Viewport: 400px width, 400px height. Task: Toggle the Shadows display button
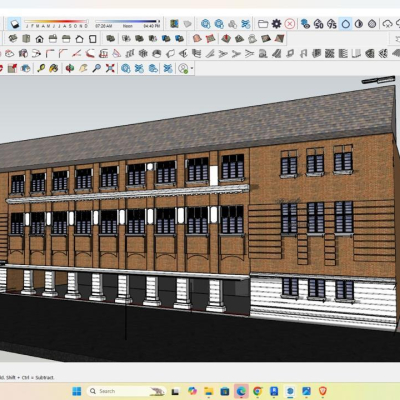pos(14,24)
